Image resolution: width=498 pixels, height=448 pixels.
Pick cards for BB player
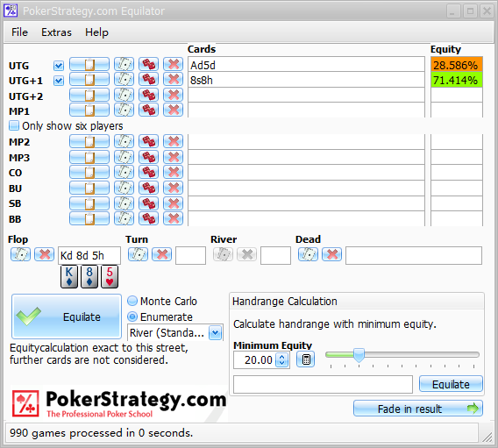124,218
